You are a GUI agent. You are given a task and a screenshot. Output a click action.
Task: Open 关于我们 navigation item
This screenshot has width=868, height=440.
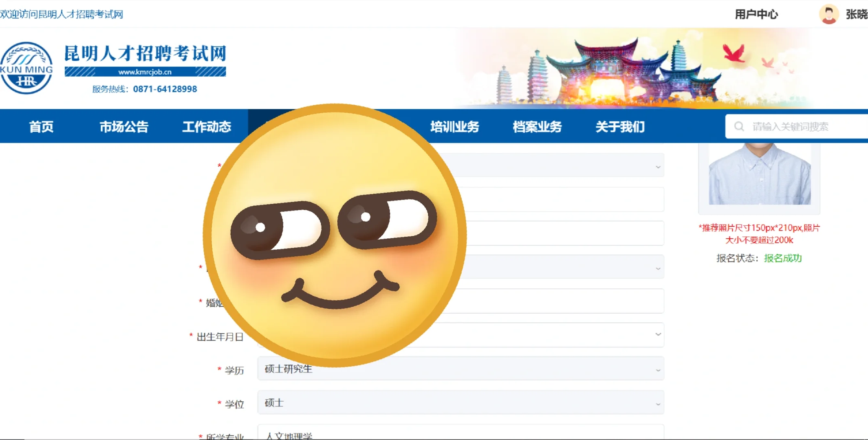(620, 127)
